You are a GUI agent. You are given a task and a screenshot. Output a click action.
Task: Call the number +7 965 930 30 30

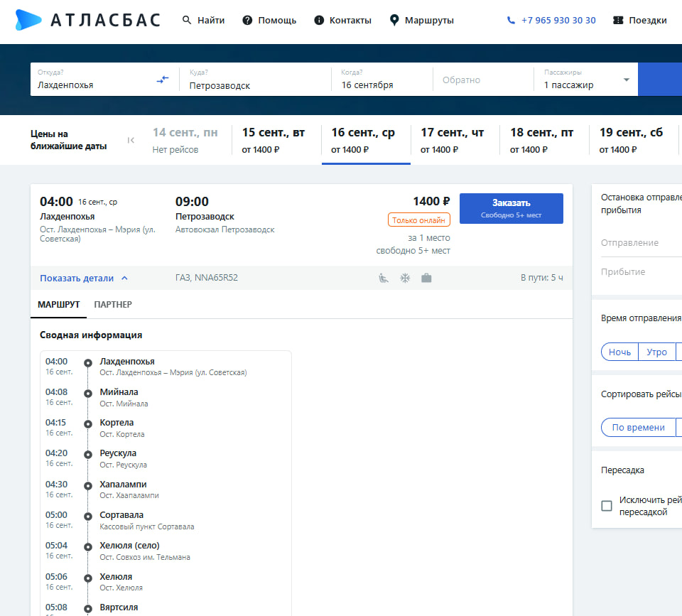[558, 21]
